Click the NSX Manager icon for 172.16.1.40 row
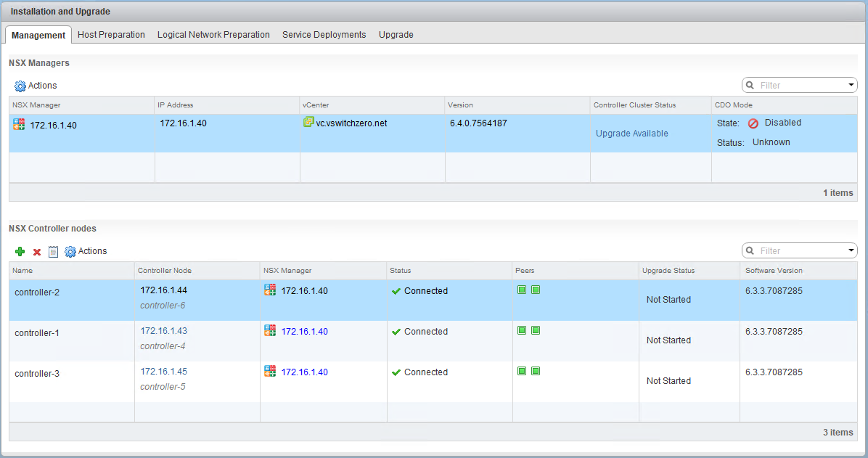This screenshot has width=868, height=458. pos(19,125)
